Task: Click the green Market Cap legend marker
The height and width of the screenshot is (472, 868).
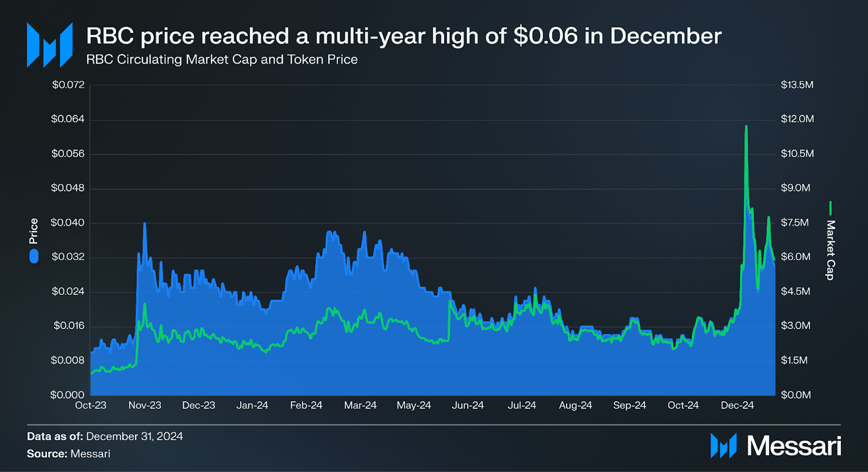Action: click(830, 208)
